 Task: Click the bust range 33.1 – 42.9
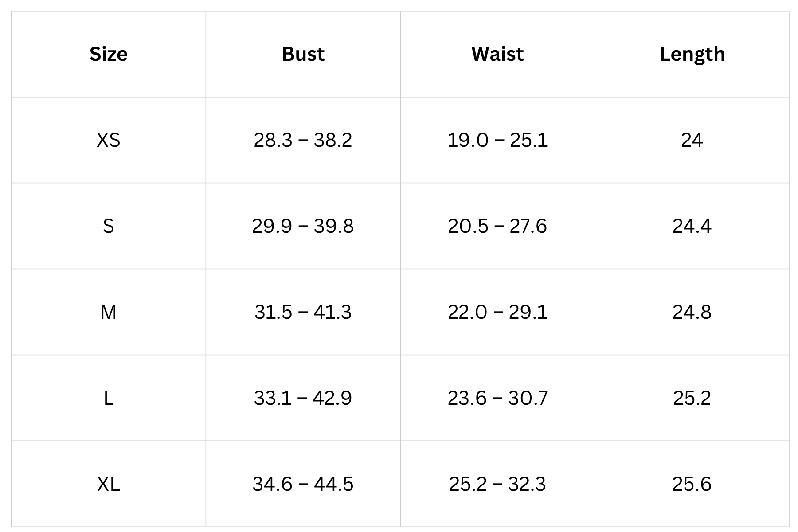303,398
